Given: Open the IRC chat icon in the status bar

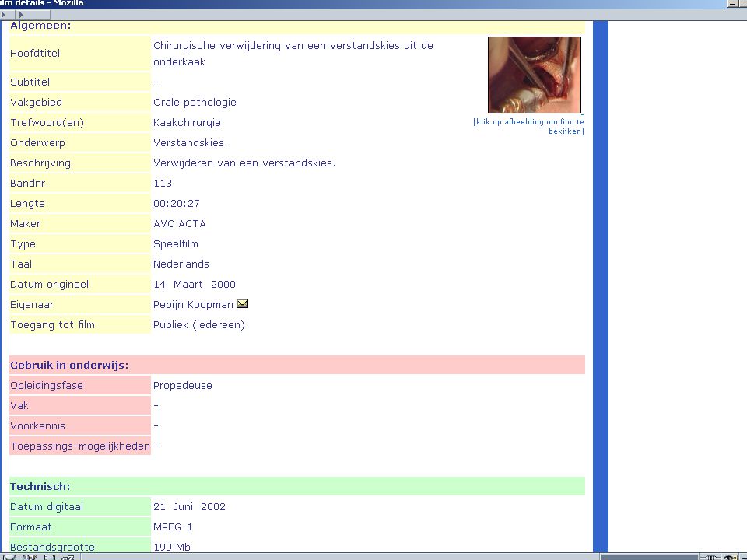Looking at the screenshot, I should (68, 557).
